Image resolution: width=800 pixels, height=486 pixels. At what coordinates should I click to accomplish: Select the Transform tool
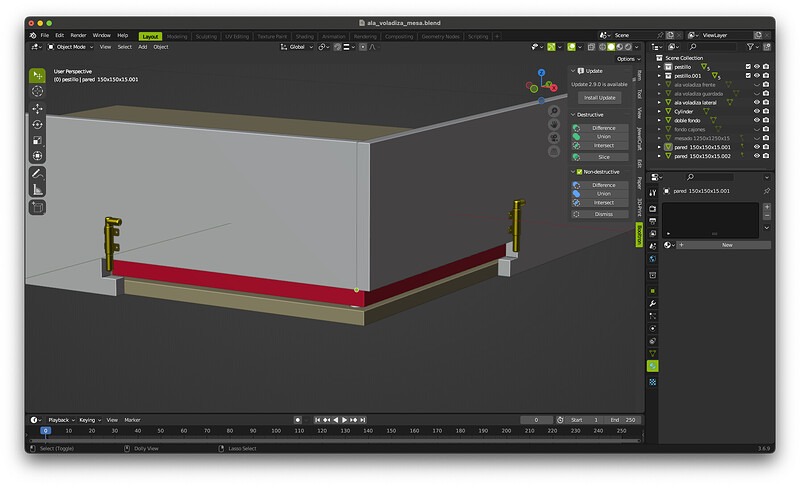[x=37, y=156]
